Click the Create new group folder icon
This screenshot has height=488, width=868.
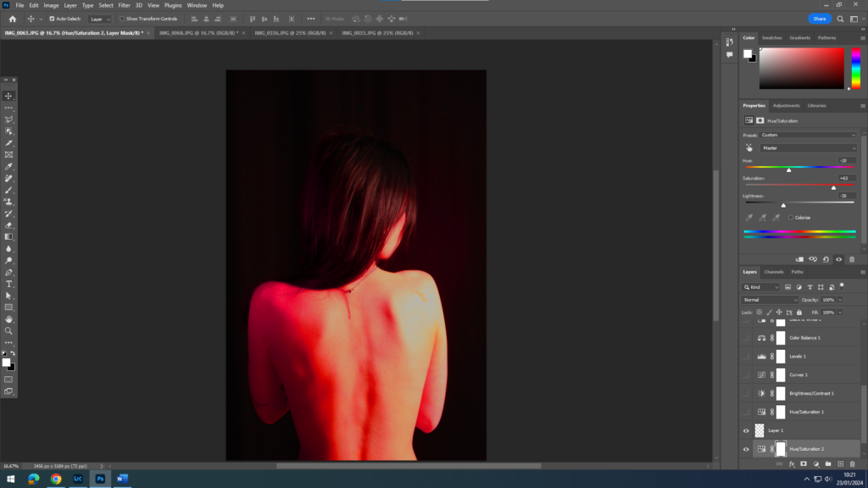828,464
